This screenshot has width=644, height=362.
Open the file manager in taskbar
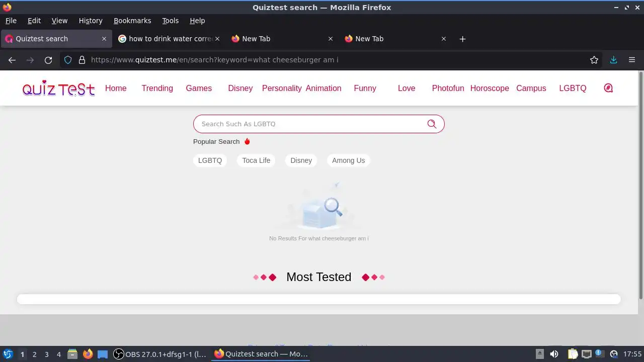[72, 354]
